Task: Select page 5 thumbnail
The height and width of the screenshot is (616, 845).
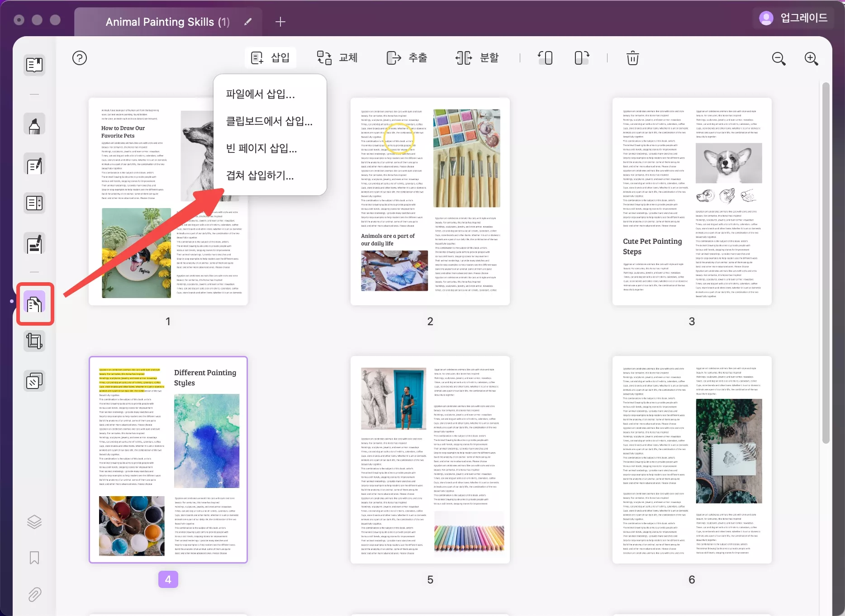Action: [430, 460]
